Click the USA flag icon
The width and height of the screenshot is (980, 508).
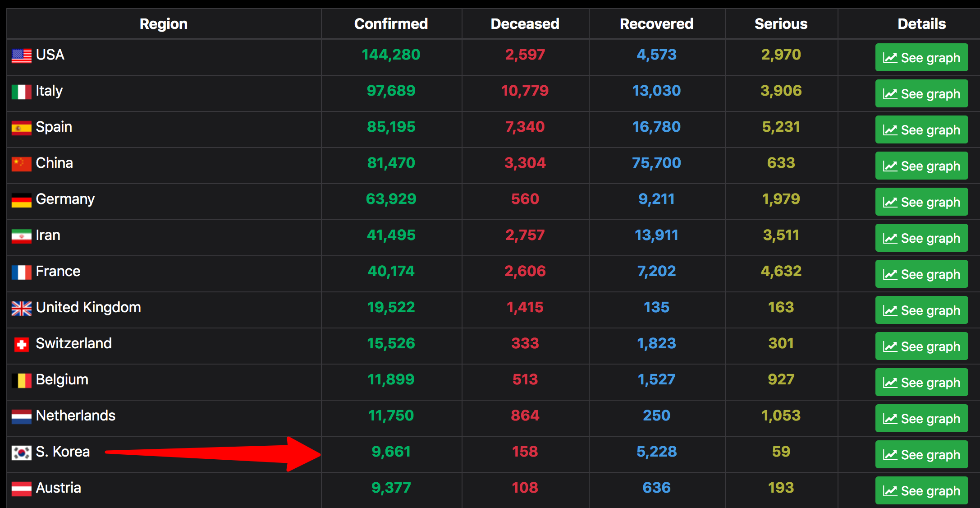click(x=21, y=55)
